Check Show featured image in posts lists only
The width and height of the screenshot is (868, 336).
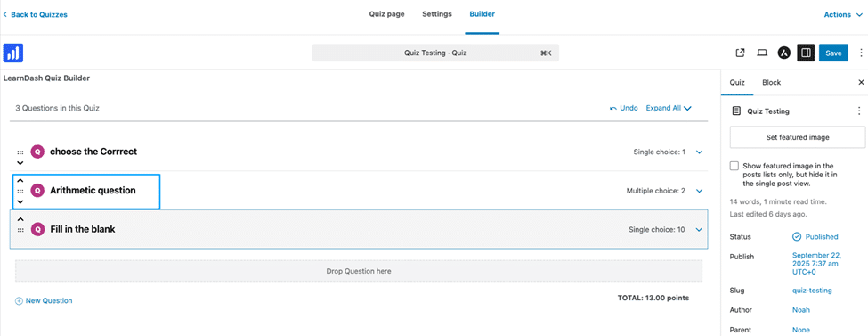coord(734,166)
